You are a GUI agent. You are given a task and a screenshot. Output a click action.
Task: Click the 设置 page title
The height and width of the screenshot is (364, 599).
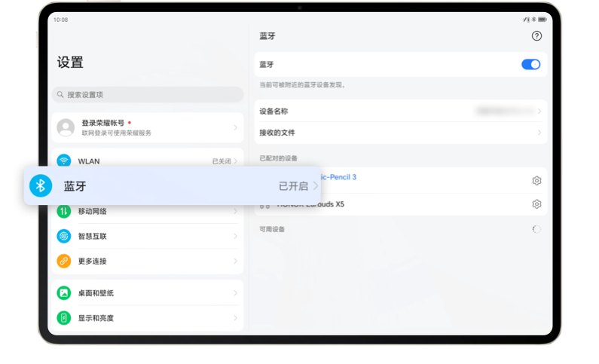click(x=70, y=63)
